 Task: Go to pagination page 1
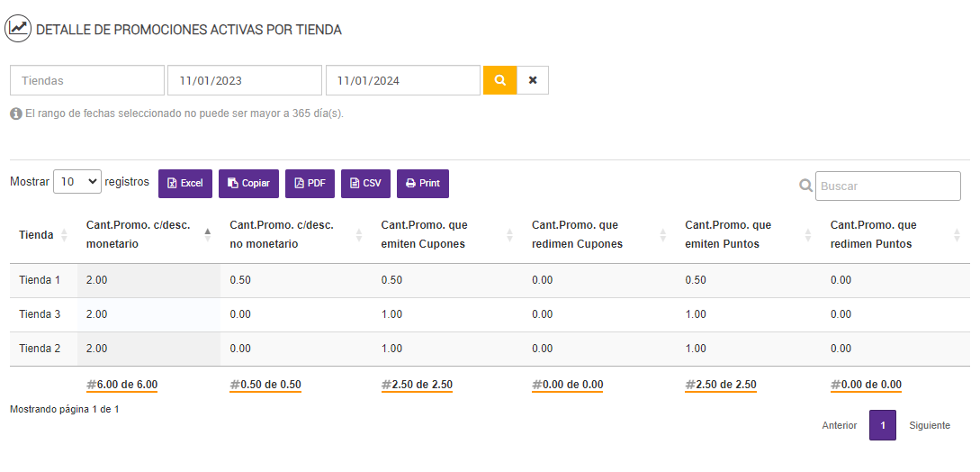883,425
